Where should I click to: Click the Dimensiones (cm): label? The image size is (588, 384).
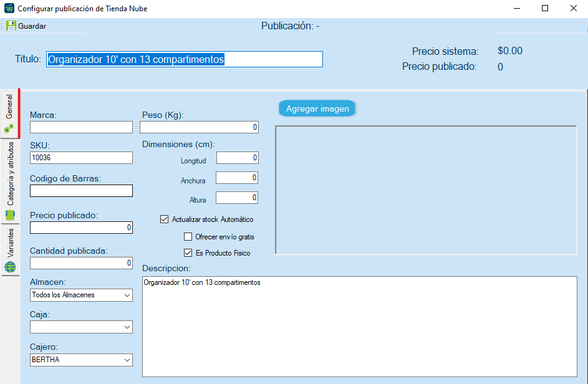[178, 145]
